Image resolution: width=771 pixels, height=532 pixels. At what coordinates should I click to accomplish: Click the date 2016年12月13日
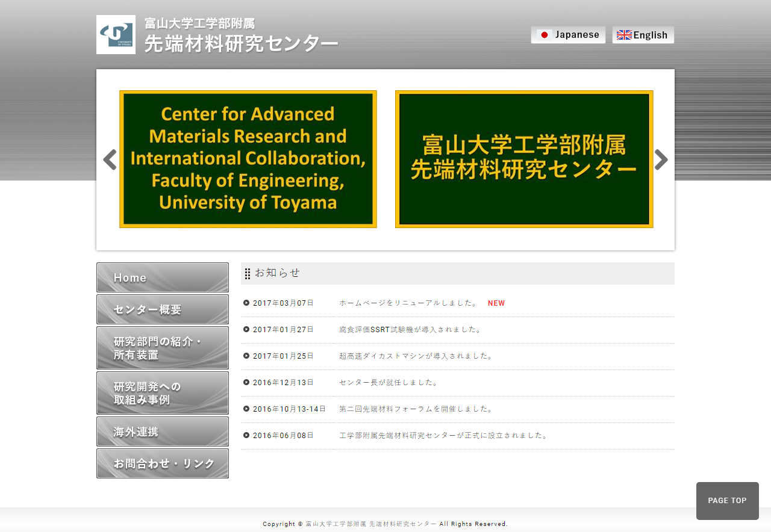click(x=283, y=383)
